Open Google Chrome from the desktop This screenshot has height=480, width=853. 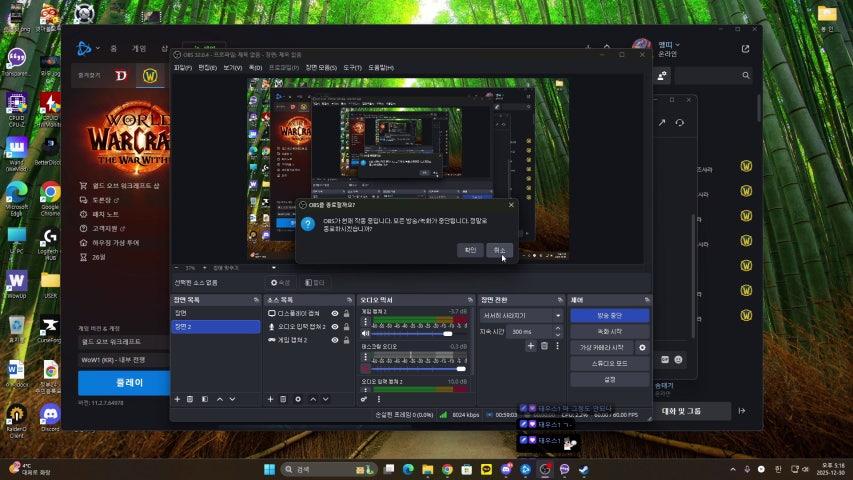50,194
